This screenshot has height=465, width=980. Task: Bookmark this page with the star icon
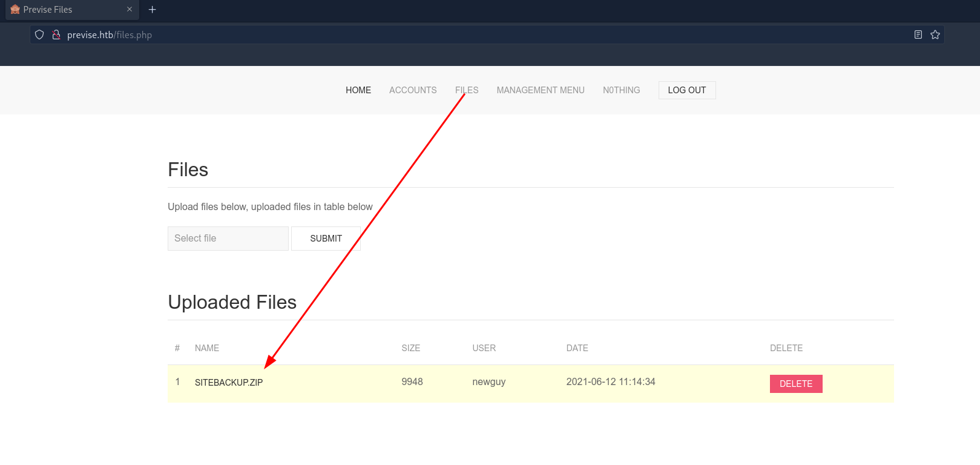(935, 35)
